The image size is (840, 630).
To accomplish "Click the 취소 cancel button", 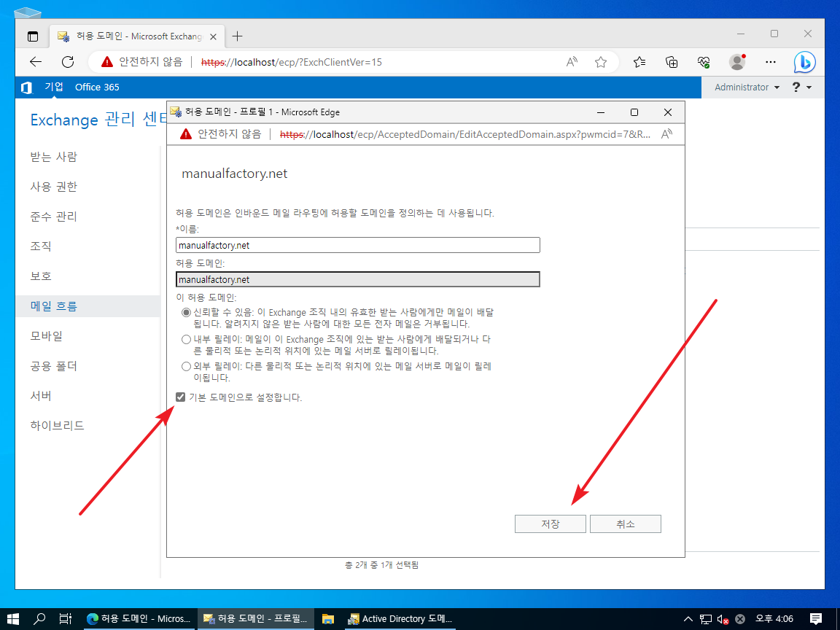I will (625, 524).
